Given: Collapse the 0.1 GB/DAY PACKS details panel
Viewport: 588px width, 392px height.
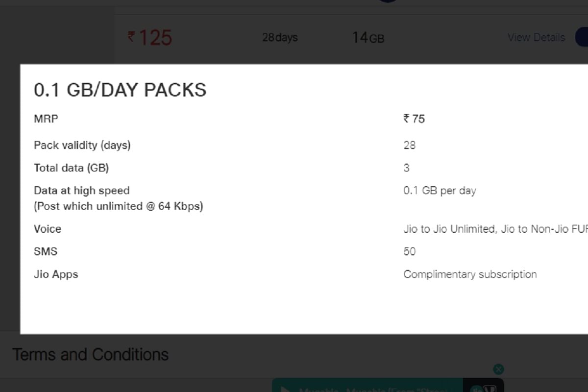Looking at the screenshot, I should (120, 90).
